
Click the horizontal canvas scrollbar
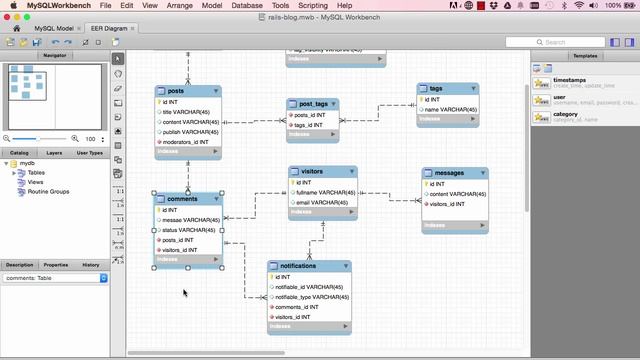206,353
